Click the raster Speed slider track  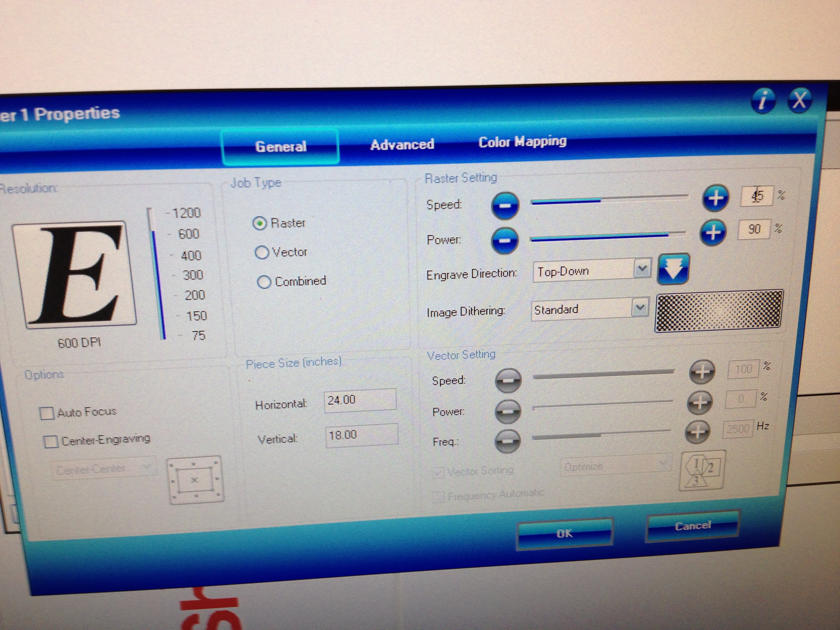[x=610, y=199]
